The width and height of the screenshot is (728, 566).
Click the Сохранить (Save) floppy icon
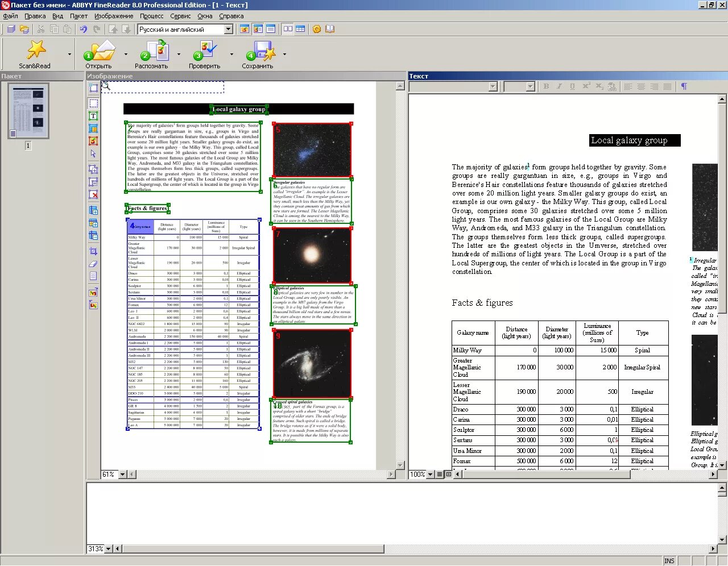[x=261, y=51]
